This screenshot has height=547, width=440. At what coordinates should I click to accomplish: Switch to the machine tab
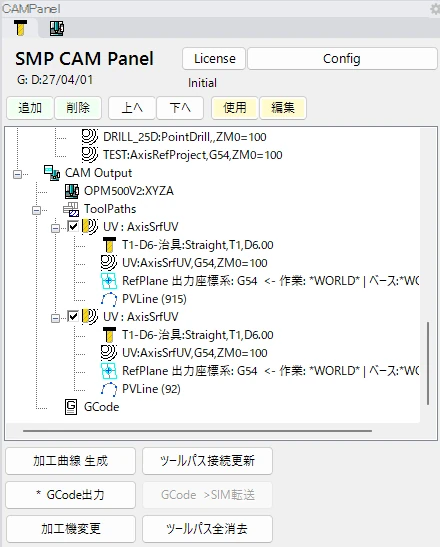click(57, 28)
